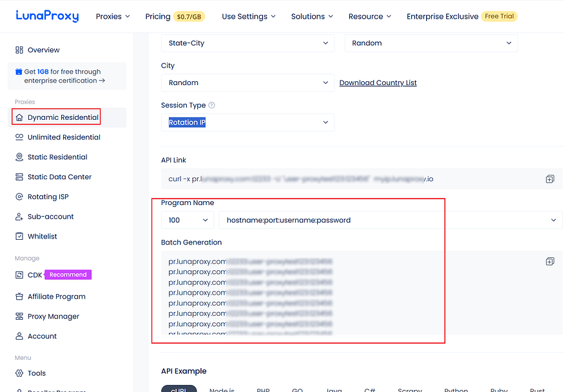Click the Static Residential location pin icon
Image resolution: width=564 pixels, height=392 pixels.
[x=19, y=157]
